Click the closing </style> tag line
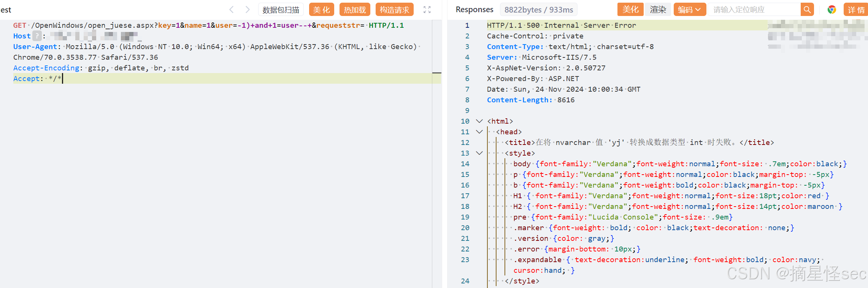 (522, 281)
